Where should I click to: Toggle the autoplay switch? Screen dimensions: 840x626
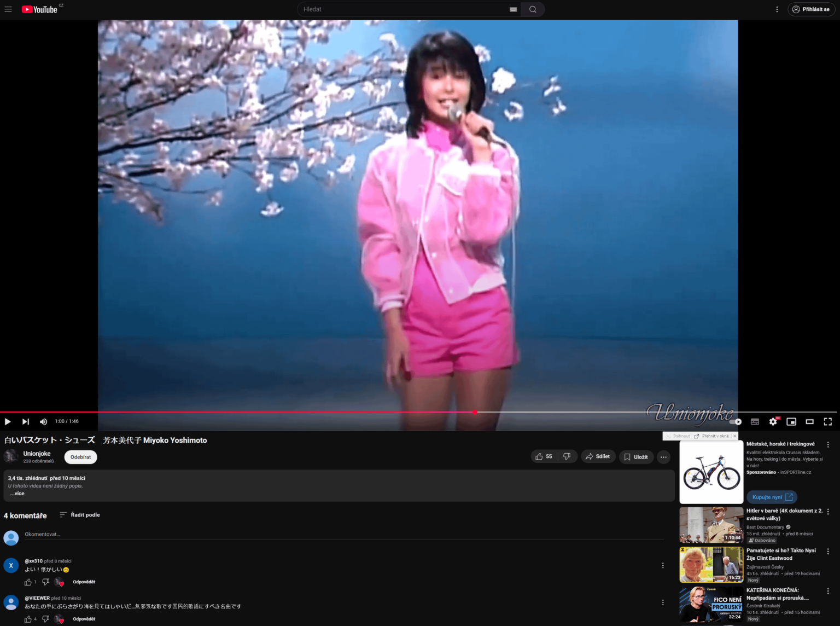click(736, 421)
